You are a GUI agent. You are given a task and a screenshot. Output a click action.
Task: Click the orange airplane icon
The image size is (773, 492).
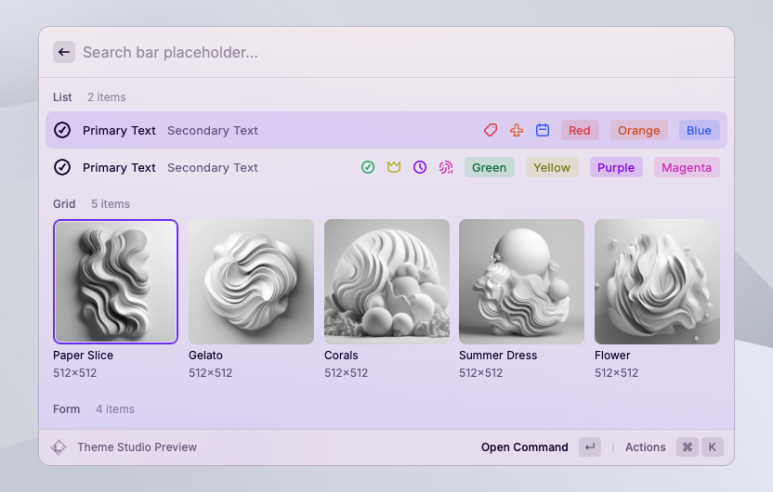(517, 130)
